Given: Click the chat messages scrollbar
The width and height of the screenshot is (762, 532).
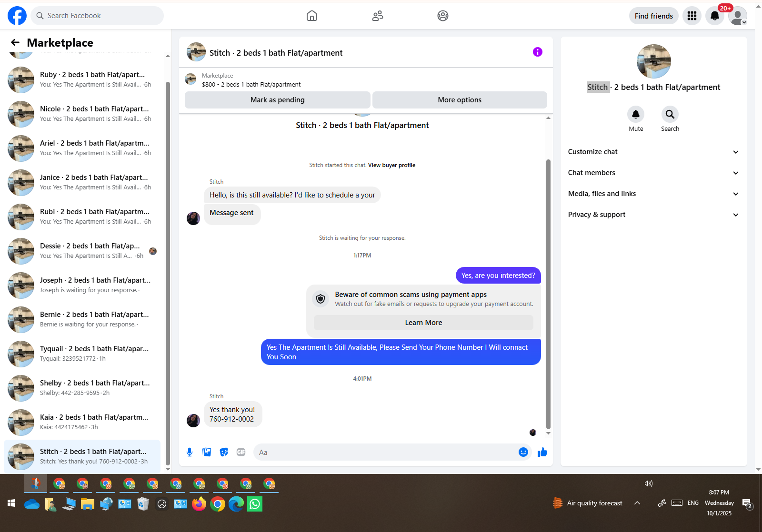Looking at the screenshot, I should [548, 294].
